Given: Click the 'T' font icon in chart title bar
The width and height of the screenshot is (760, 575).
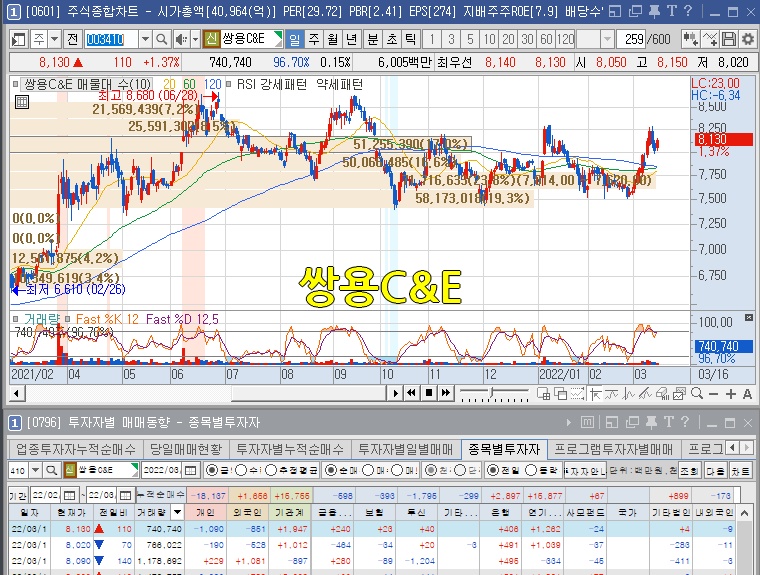Looking at the screenshot, I should (672, 11).
